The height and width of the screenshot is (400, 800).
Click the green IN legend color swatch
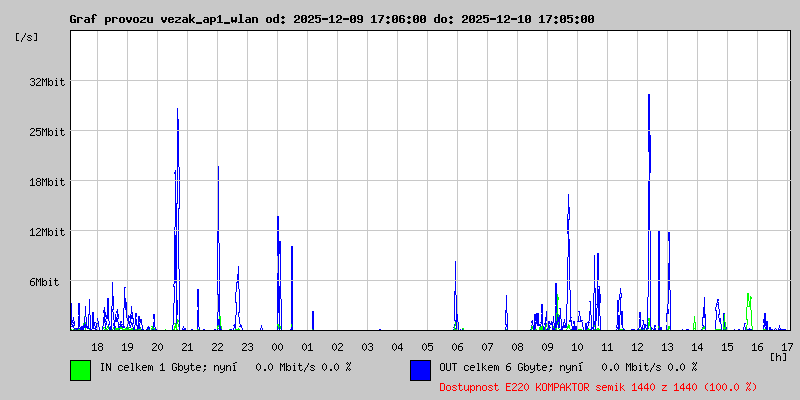point(80,369)
